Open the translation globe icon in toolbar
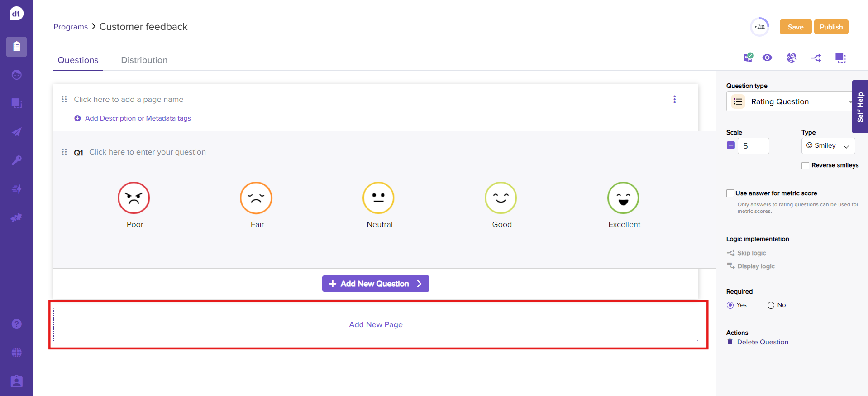Viewport: 868px width, 396px height. pyautogui.click(x=791, y=58)
